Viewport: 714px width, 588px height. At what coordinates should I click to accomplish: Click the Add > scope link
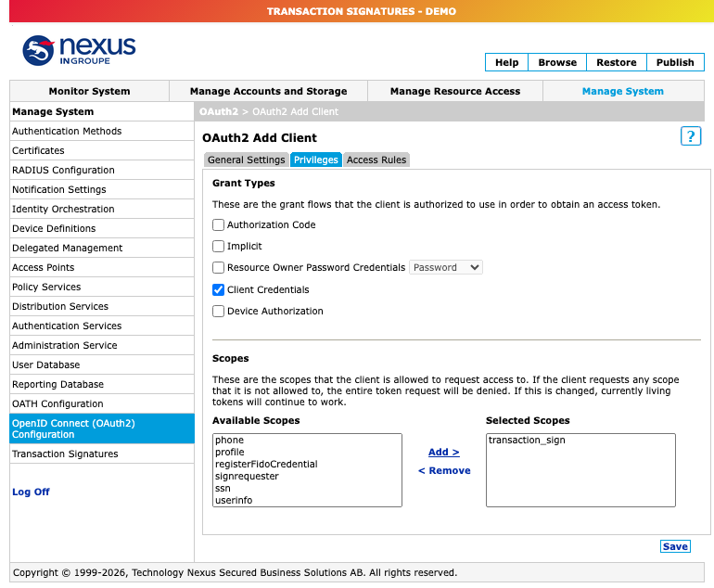click(444, 453)
